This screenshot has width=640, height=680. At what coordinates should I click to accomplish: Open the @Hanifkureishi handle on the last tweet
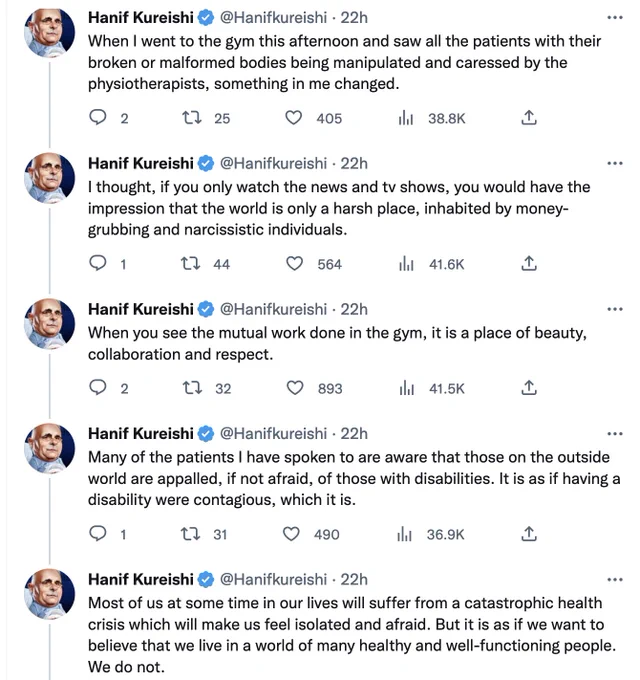(x=273, y=579)
